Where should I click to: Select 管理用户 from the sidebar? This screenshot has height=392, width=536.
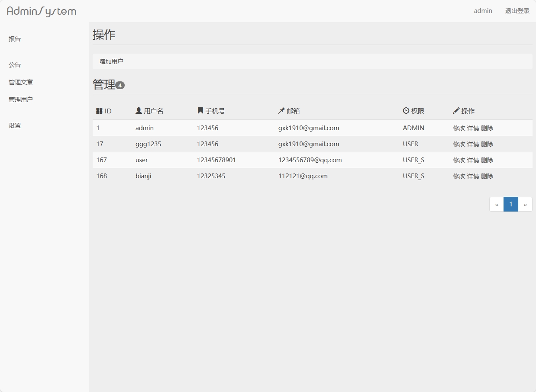(20, 99)
